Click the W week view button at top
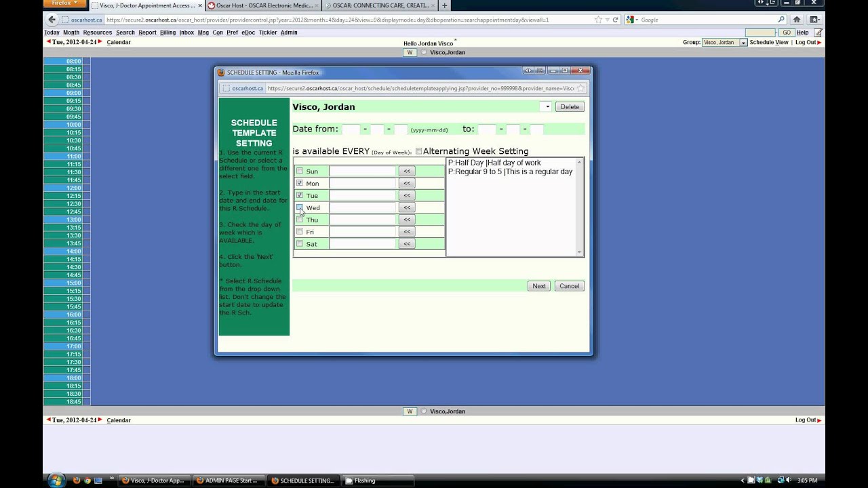 click(409, 52)
